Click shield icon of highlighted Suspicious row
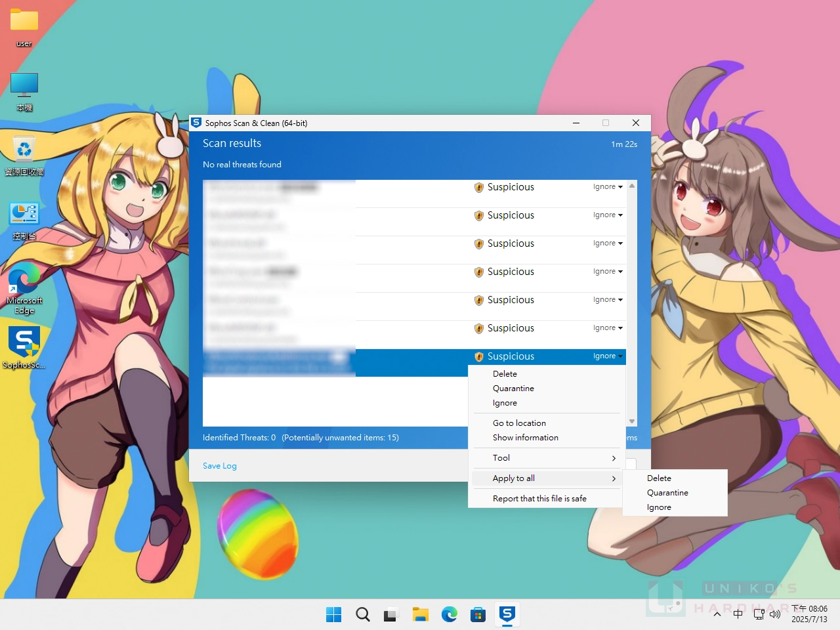The image size is (840, 630). [479, 357]
